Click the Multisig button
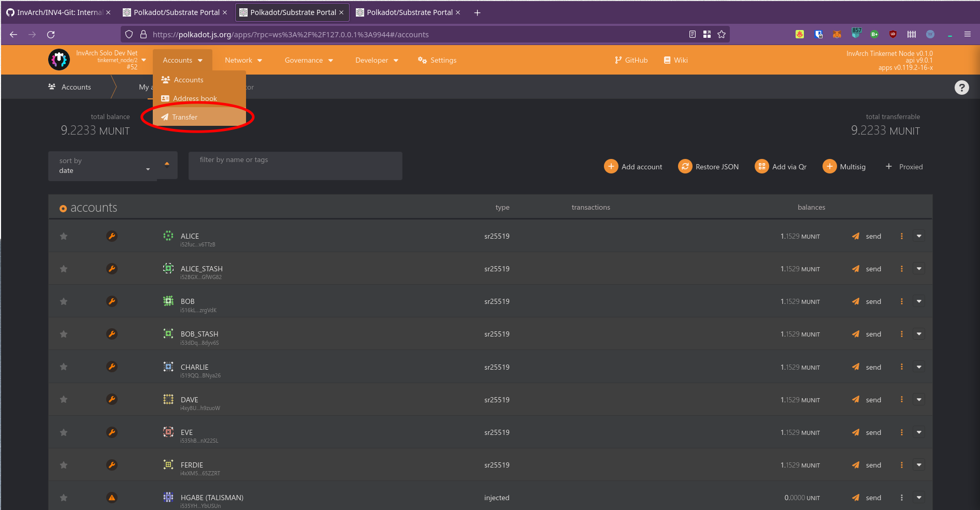 click(844, 167)
